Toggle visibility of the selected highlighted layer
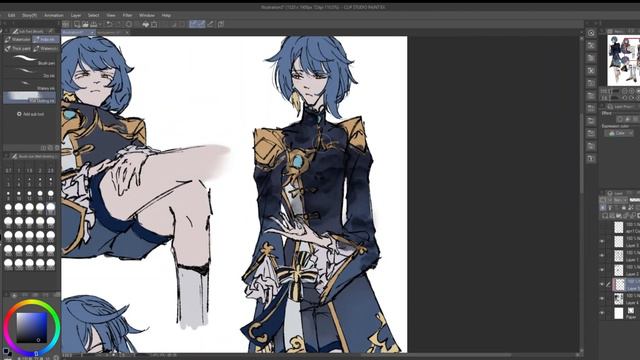640x360 pixels. (602, 284)
